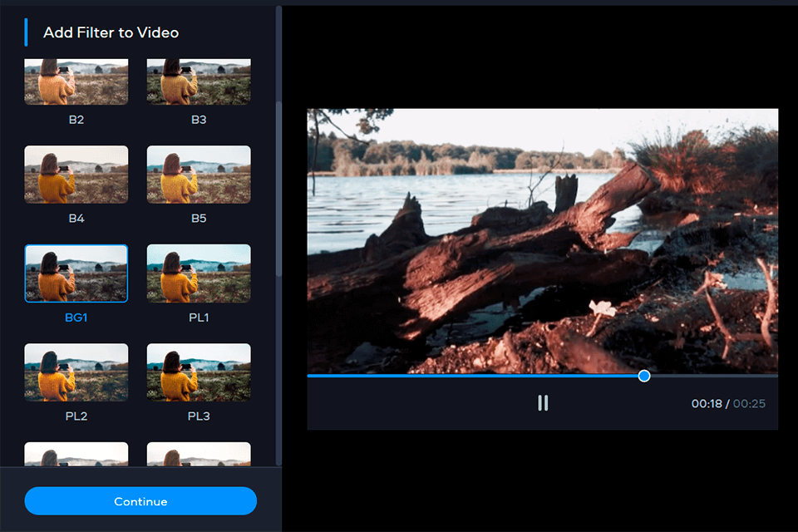The image size is (798, 532).
Task: Click the Continue button
Action: [140, 501]
